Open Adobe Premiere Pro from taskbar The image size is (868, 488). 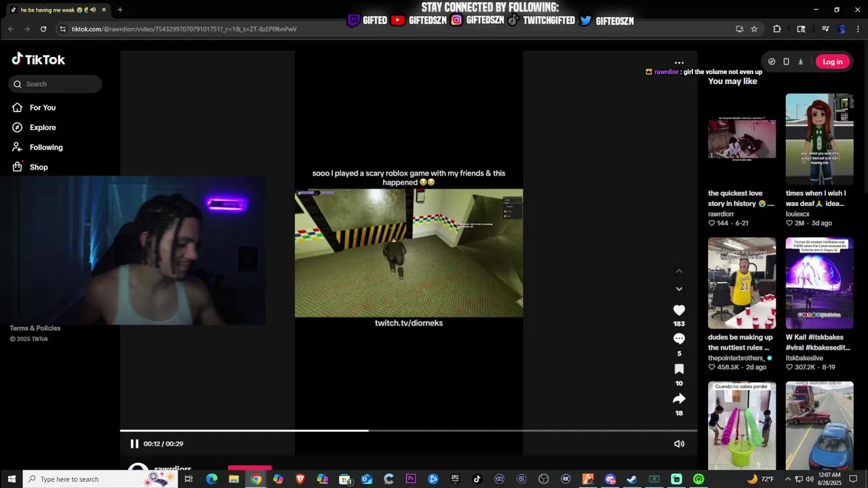[x=411, y=479]
